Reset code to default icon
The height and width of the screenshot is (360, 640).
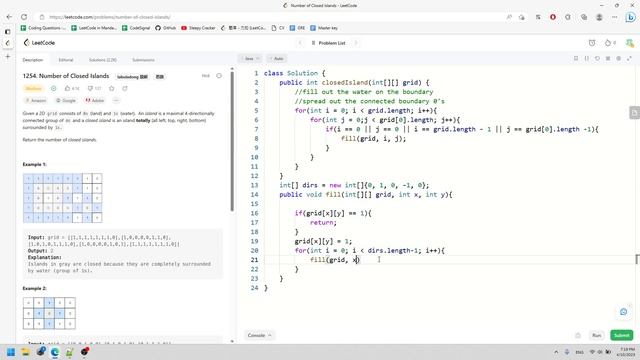[597, 59]
